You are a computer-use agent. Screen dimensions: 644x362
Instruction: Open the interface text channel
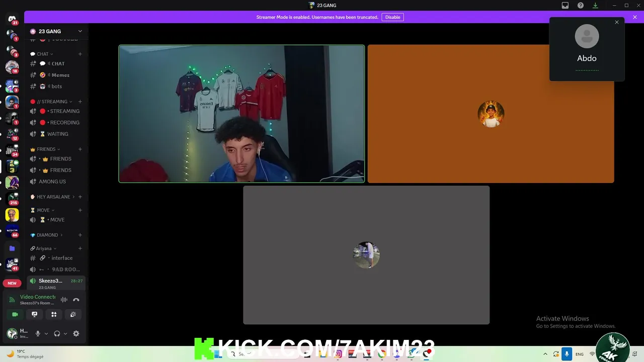point(55,258)
